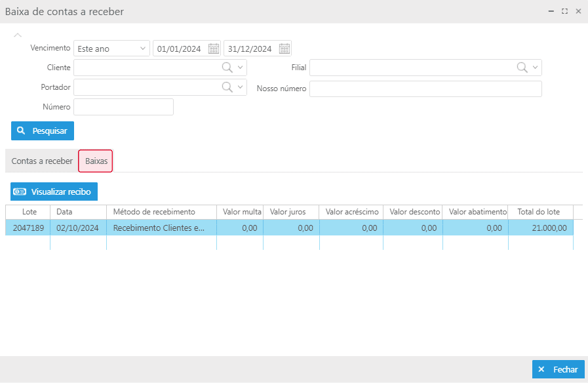Viewport: 588px width, 383px height.
Task: Collapse the filter panel with up chevron
Action: pyautogui.click(x=18, y=35)
